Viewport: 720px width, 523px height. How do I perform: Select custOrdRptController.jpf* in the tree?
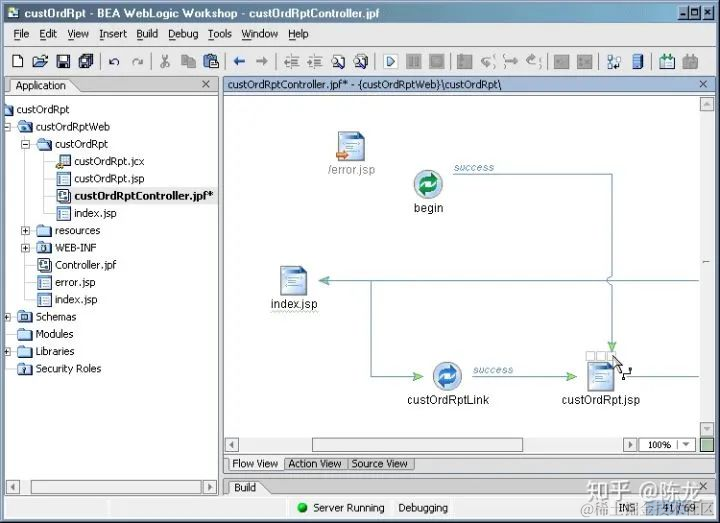pos(143,196)
